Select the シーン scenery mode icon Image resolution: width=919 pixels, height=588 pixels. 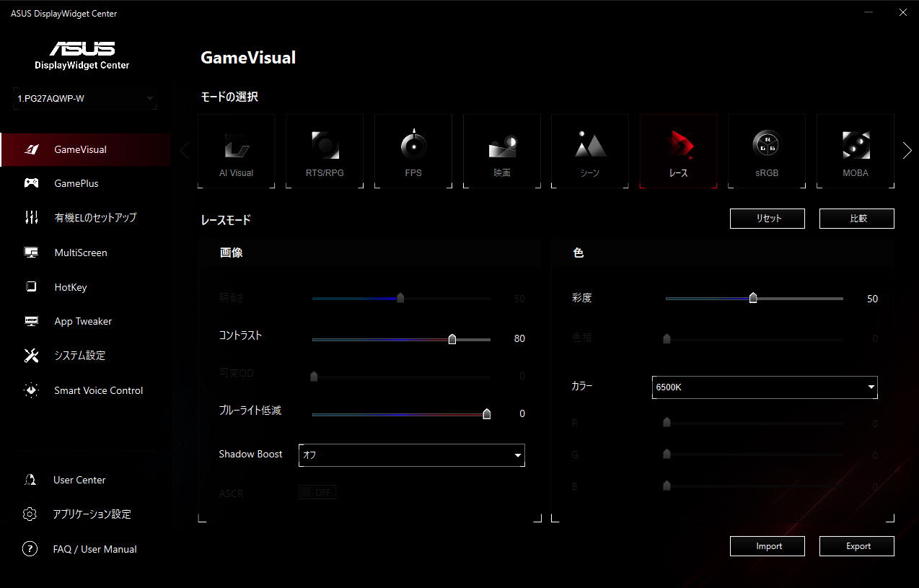590,146
